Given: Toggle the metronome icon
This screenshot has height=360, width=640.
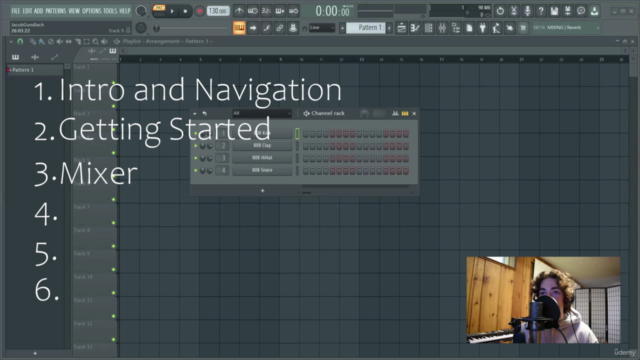Looking at the screenshot, I should coord(239,11).
